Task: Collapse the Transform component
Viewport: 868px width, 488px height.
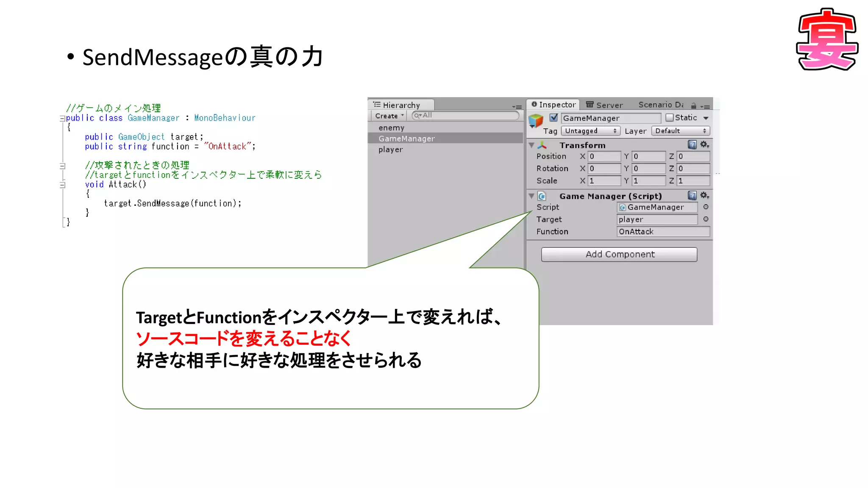Action: pyautogui.click(x=531, y=145)
